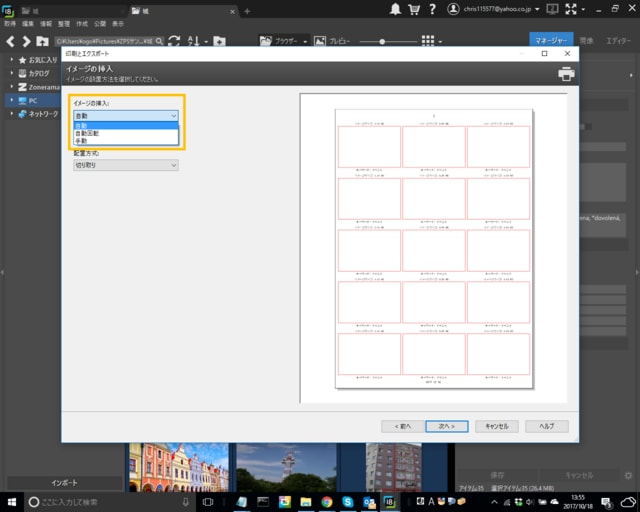The image size is (640, 512).
Task: Open the 編集 menu
Action: pyautogui.click(x=28, y=22)
